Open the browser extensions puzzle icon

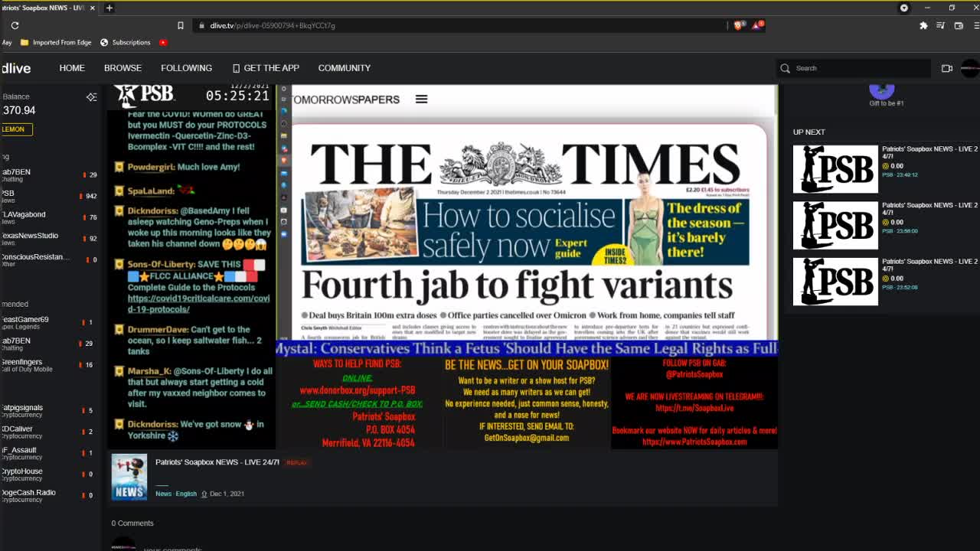[923, 25]
